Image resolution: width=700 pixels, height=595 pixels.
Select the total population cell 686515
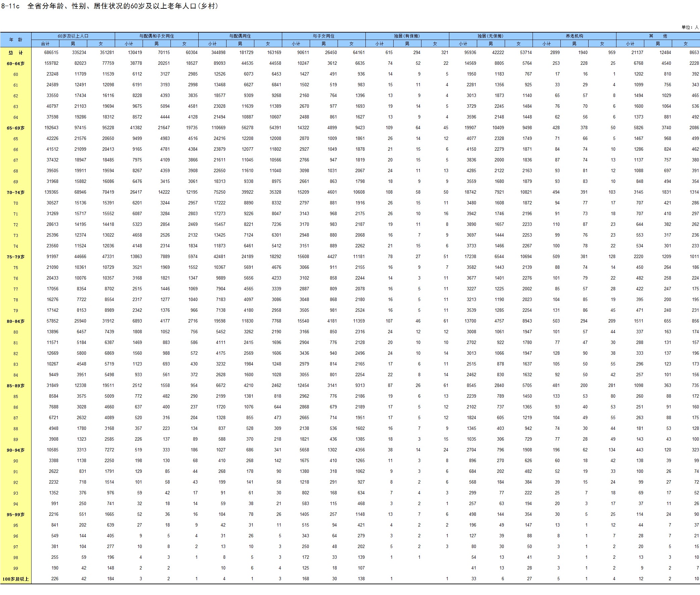51,53
